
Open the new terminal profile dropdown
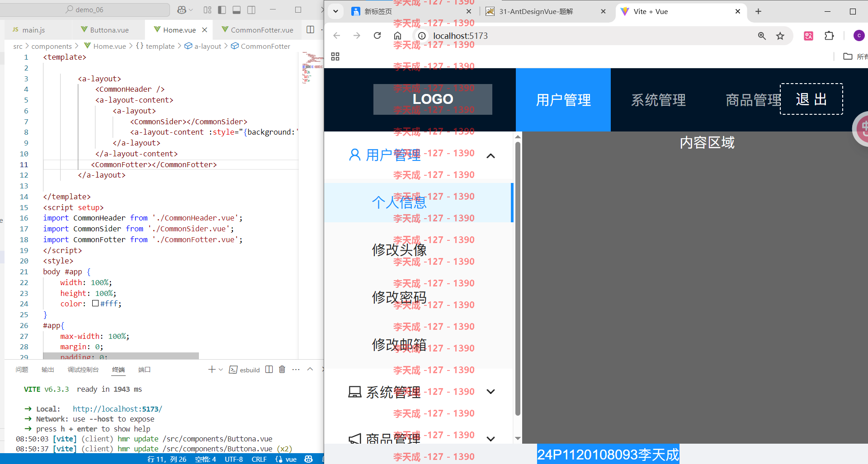point(221,370)
